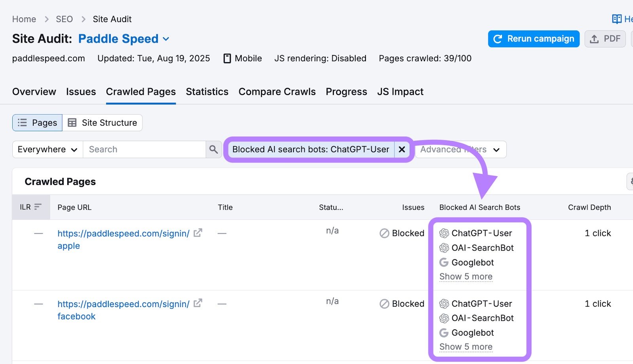Click the Rerun campaign button
Image resolution: width=633 pixels, height=364 pixels.
coord(533,39)
